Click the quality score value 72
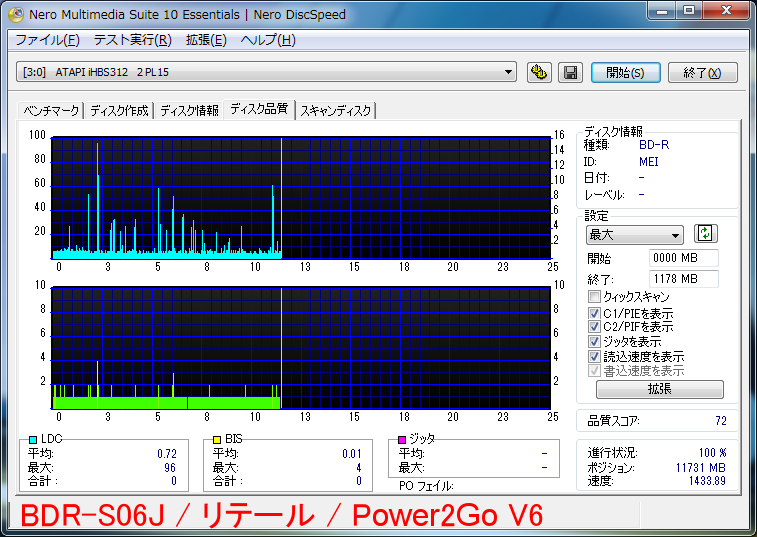Viewport: 757px width, 537px height. point(721,421)
